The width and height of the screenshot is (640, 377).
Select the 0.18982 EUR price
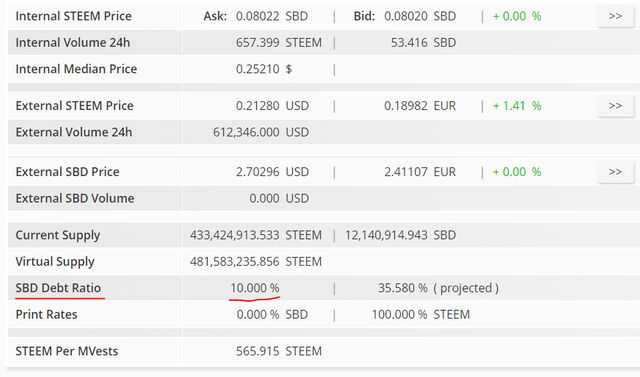[420, 106]
